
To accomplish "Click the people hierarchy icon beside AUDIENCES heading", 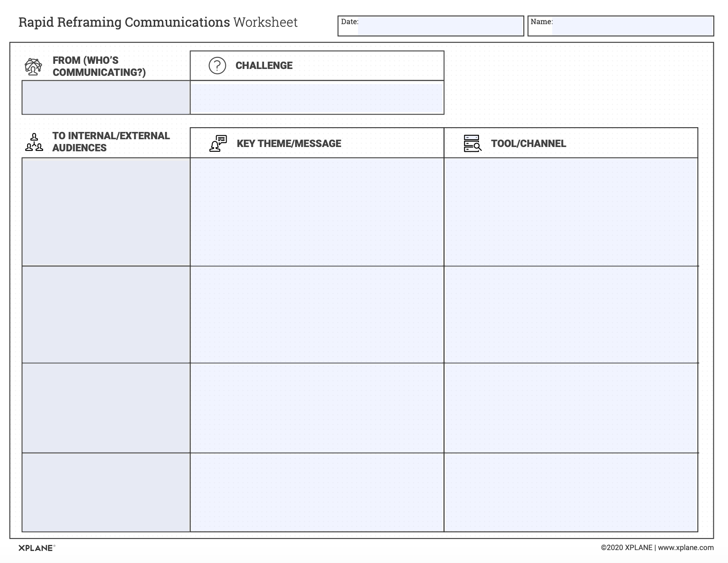I will tap(34, 142).
